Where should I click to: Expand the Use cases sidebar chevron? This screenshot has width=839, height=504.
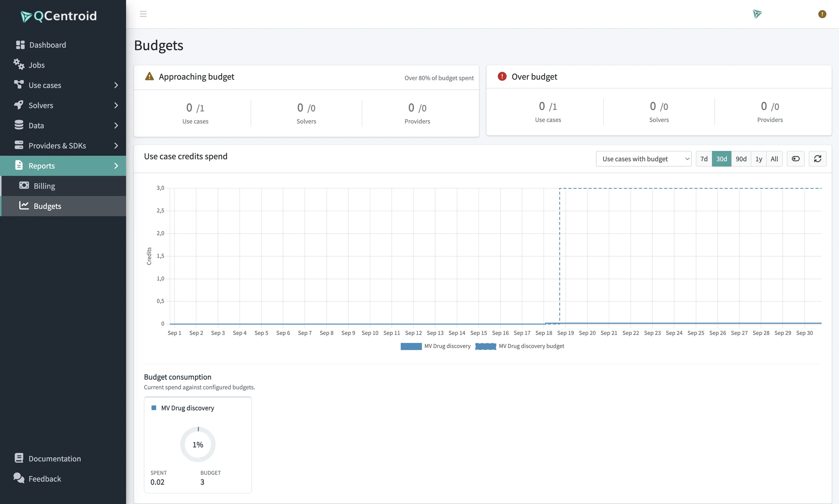pos(116,85)
